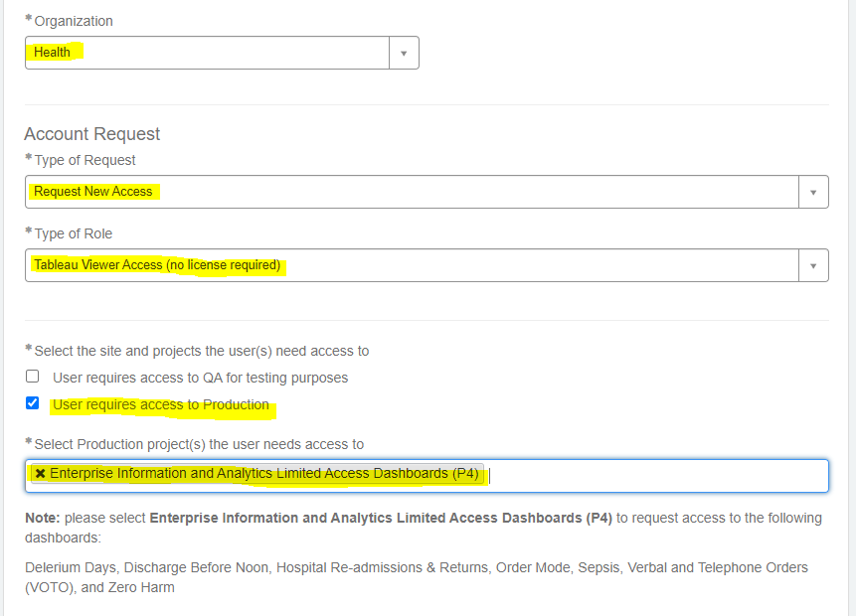856x616 pixels.
Task: Open the Organization dropdown arrow
Action: pos(404,53)
